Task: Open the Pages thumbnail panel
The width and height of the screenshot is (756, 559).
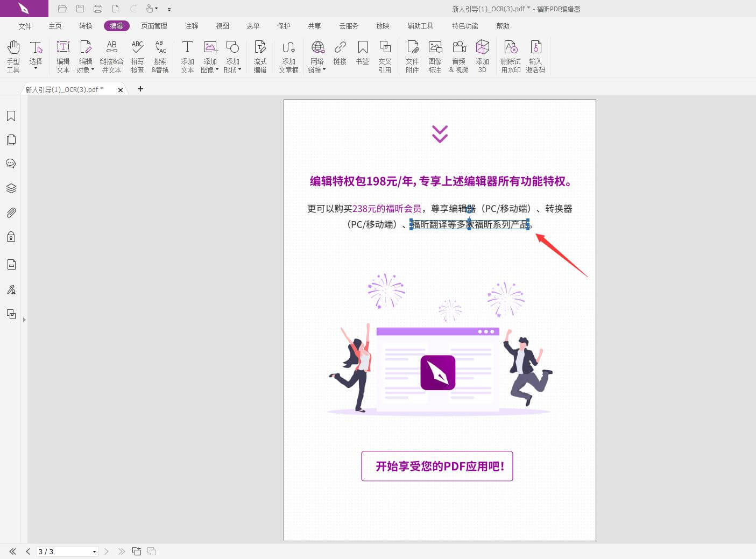Action: point(11,140)
